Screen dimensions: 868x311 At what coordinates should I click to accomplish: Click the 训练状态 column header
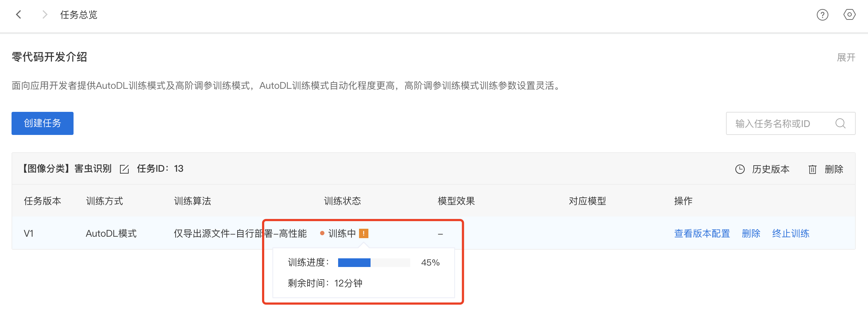pos(342,201)
